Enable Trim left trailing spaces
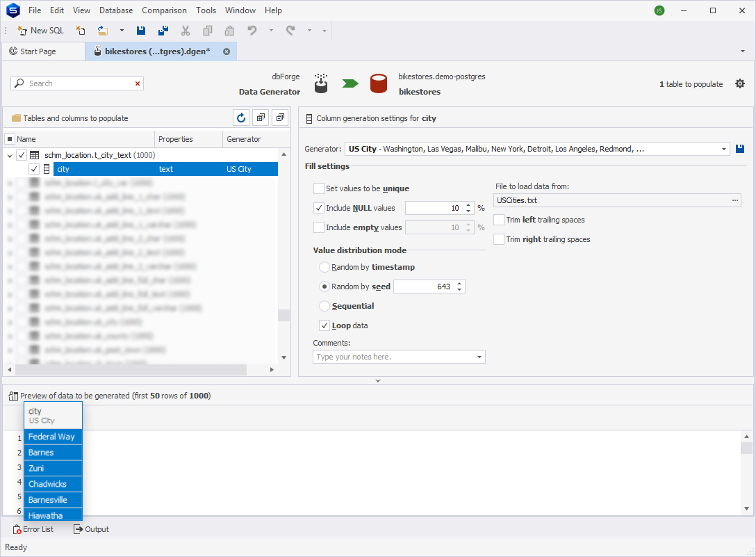Screen dimensions: 756x557 [499, 220]
